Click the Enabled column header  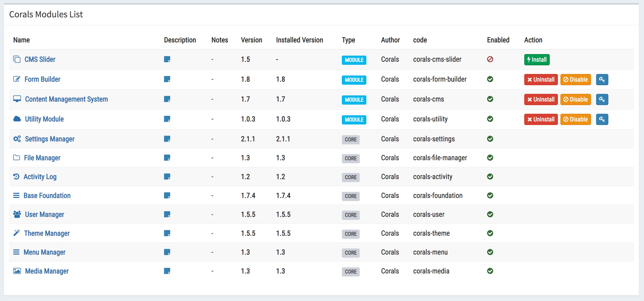[498, 40]
